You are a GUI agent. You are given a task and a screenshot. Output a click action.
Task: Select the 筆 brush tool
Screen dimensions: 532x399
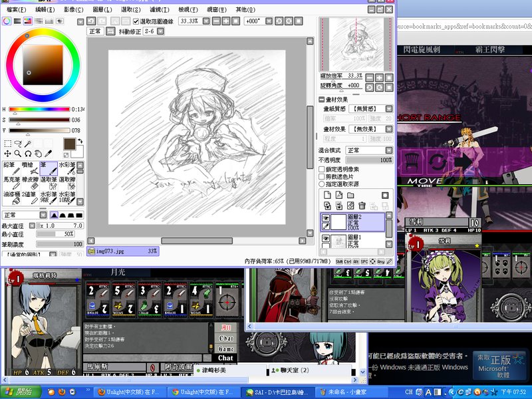(49, 168)
